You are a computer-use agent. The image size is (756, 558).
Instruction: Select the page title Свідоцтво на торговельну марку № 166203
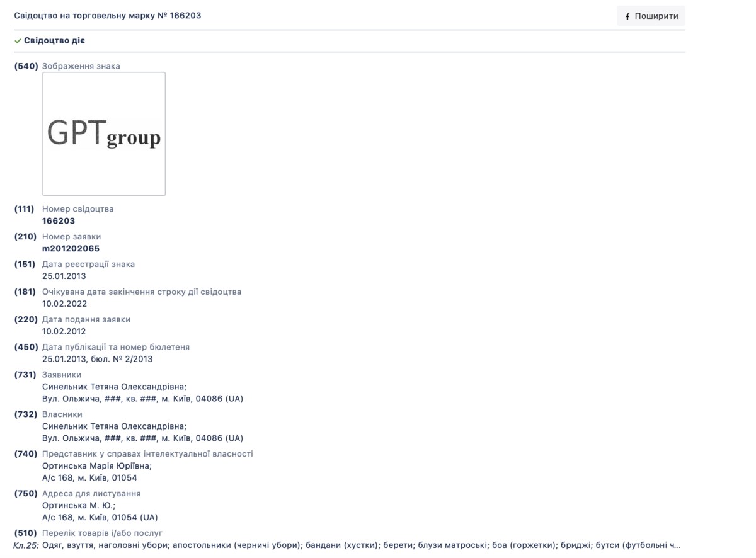pos(108,16)
